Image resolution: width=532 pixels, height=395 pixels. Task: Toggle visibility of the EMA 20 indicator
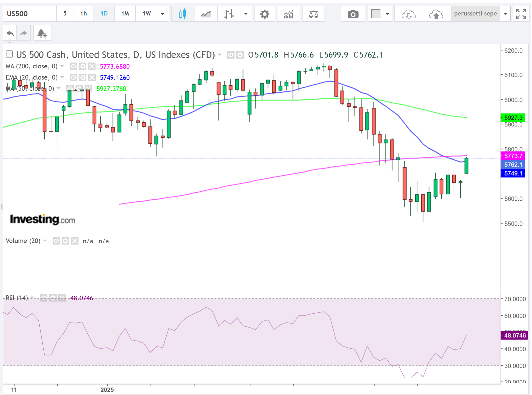tap(73, 77)
